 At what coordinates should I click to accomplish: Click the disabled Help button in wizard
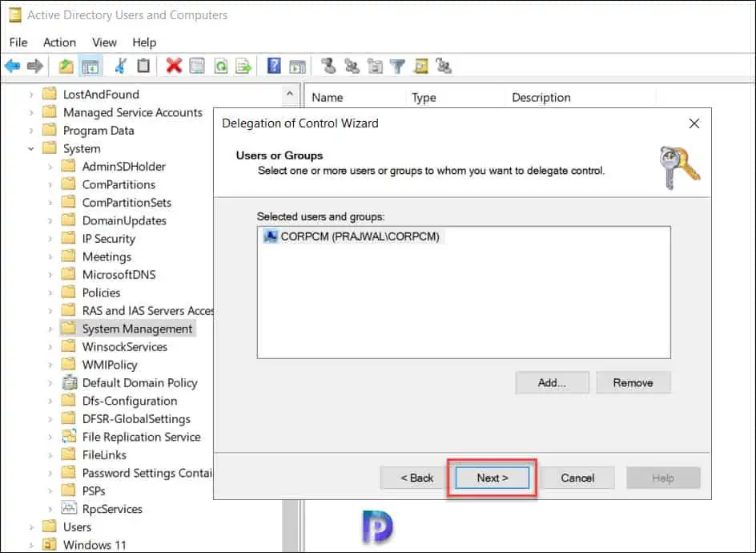pos(663,478)
